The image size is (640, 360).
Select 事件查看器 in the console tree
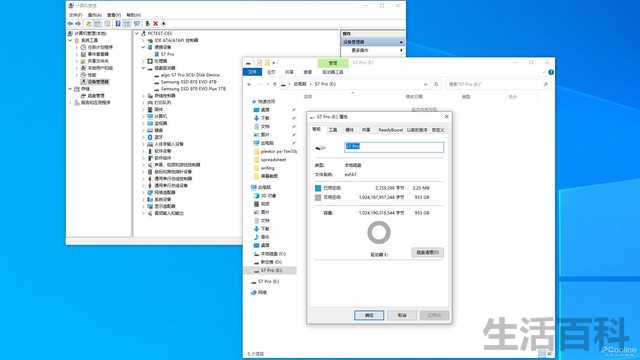[98, 54]
